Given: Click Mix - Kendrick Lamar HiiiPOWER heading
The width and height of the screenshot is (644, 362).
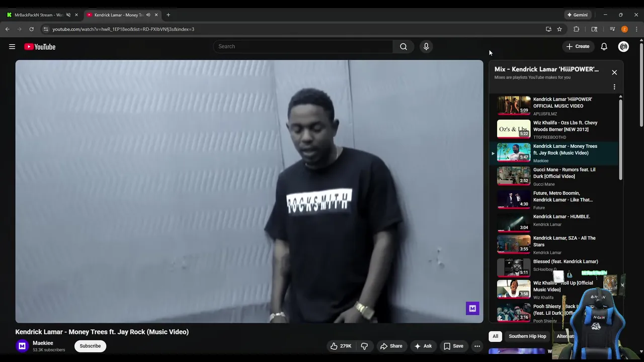Looking at the screenshot, I should click(x=546, y=69).
